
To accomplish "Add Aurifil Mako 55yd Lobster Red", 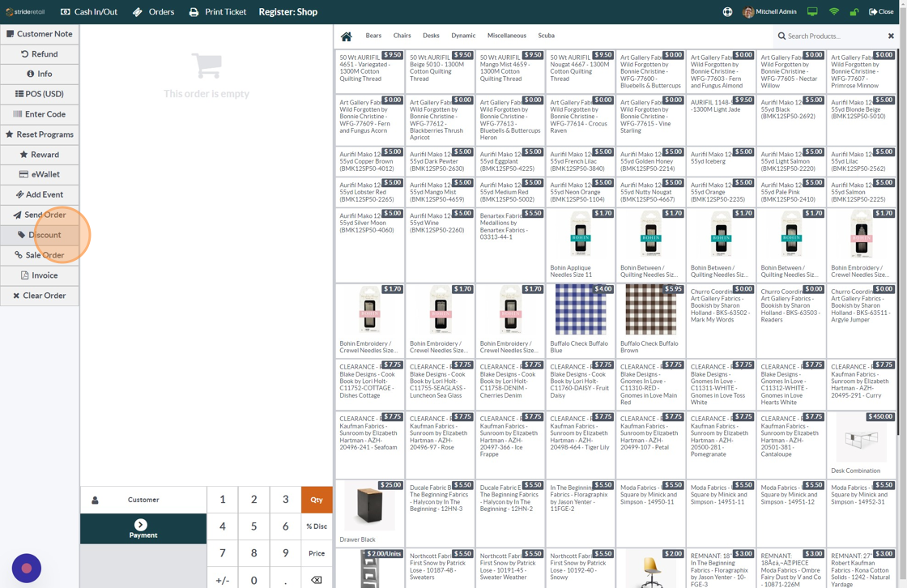I will [x=369, y=191].
